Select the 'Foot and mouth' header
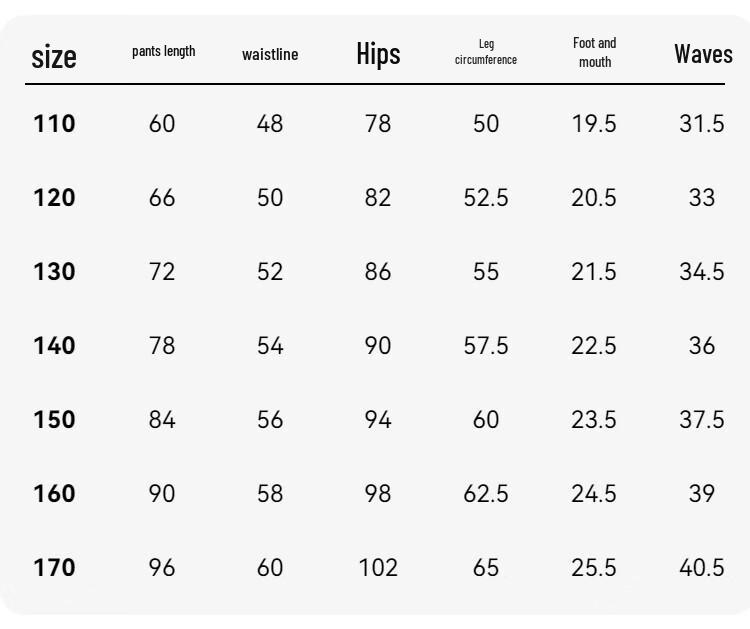 (x=595, y=52)
